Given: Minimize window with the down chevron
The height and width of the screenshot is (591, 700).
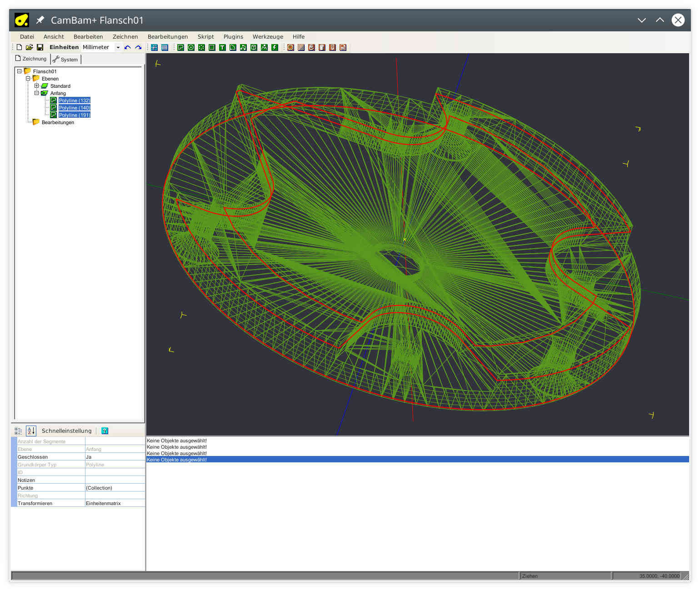Looking at the screenshot, I should point(642,20).
